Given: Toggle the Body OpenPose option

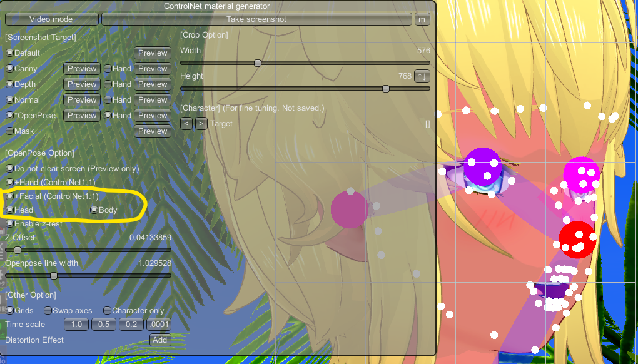Looking at the screenshot, I should pos(94,210).
